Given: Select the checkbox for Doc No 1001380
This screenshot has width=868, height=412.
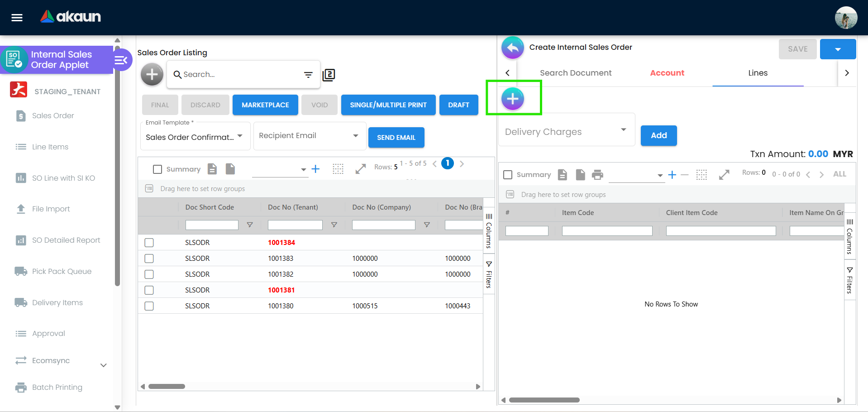Looking at the screenshot, I should click(149, 306).
